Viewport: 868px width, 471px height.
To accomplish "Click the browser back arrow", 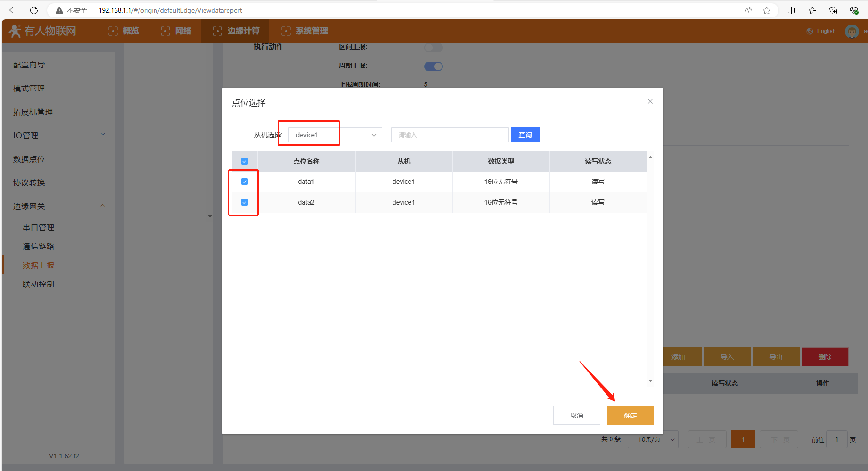I will [13, 10].
